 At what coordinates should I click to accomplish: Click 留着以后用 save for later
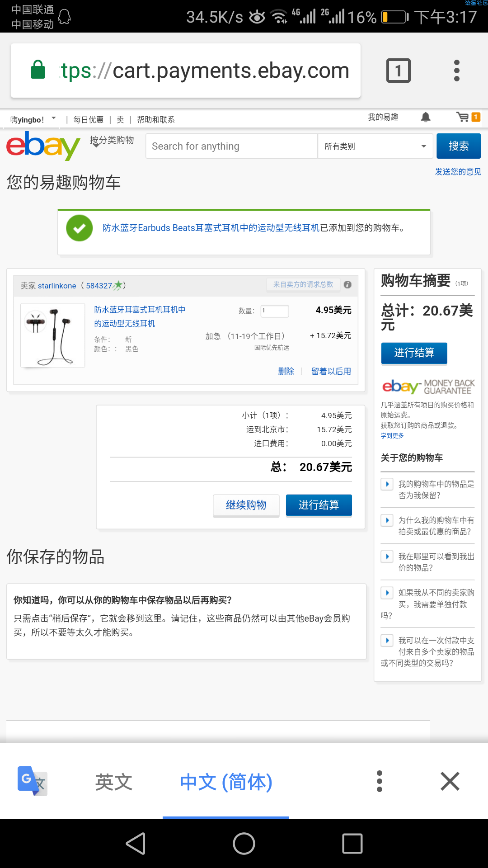[331, 371]
